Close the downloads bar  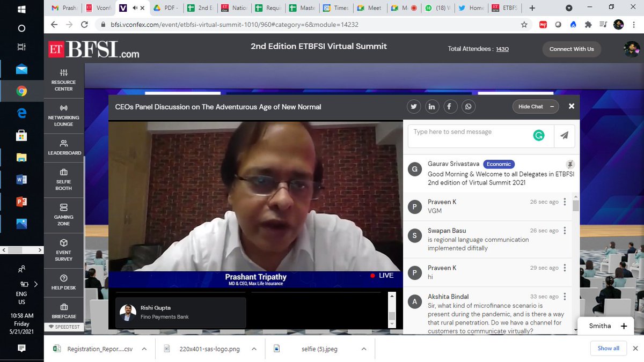(x=636, y=349)
